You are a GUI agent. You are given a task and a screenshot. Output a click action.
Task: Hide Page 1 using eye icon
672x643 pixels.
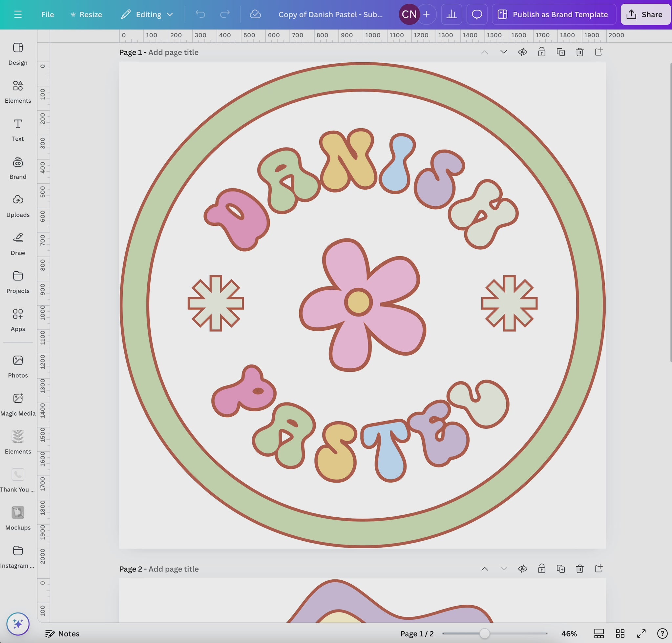[x=522, y=52]
